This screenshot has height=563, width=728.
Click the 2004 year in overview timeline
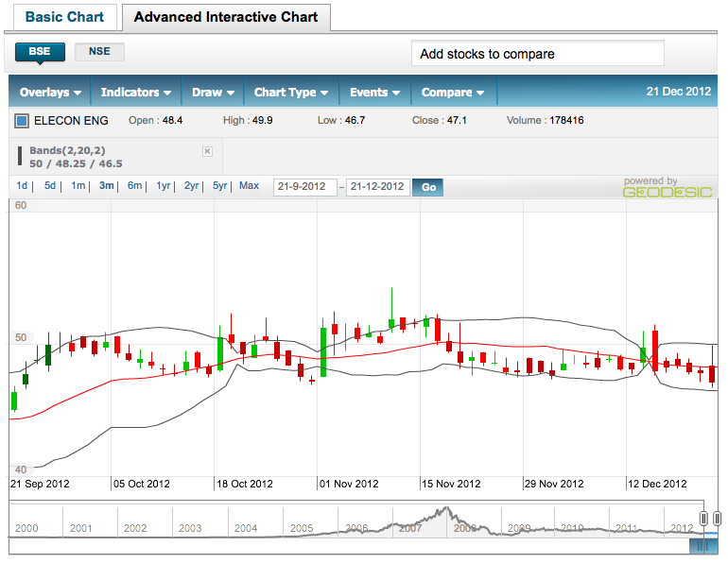[x=246, y=528]
